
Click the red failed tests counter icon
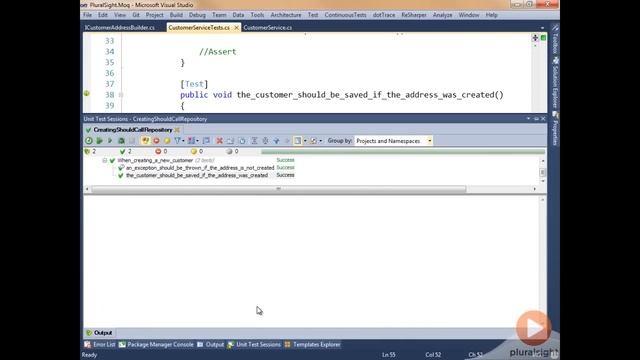pyautogui.click(x=158, y=151)
